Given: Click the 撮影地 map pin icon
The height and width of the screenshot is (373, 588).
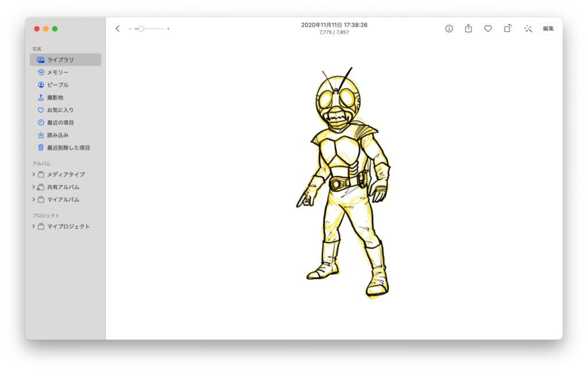Looking at the screenshot, I should pyautogui.click(x=41, y=97).
